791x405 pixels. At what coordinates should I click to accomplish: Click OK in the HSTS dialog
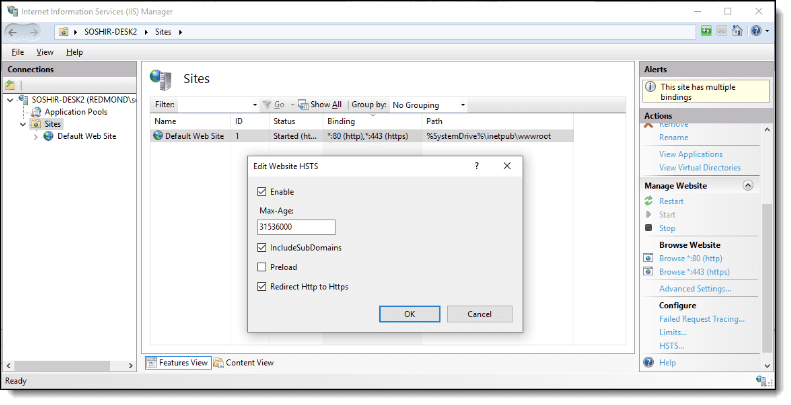(x=410, y=314)
